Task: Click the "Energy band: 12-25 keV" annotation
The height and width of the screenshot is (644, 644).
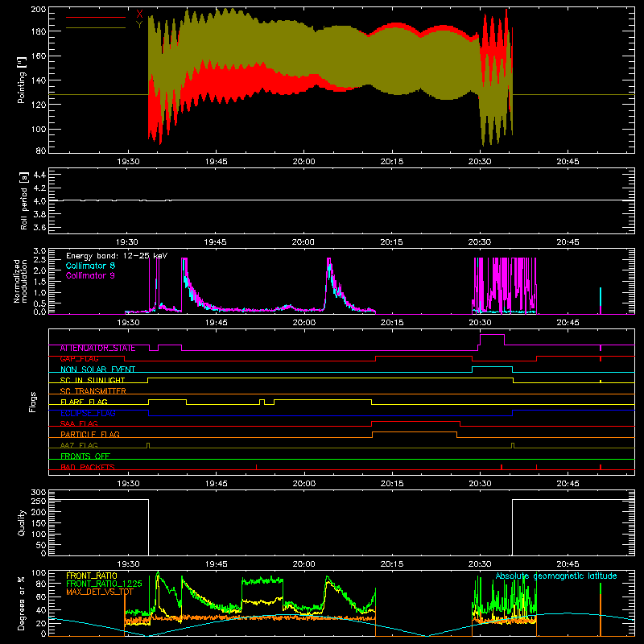Action: click(117, 256)
